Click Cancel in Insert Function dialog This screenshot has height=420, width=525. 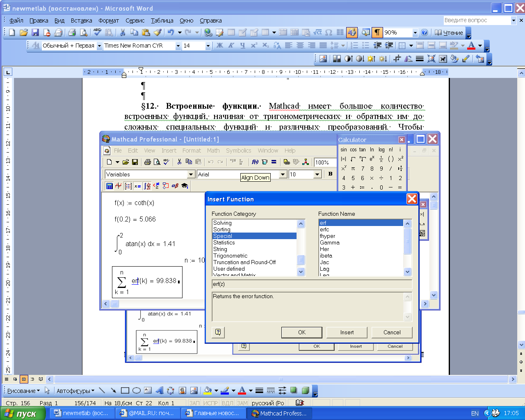[x=392, y=332]
